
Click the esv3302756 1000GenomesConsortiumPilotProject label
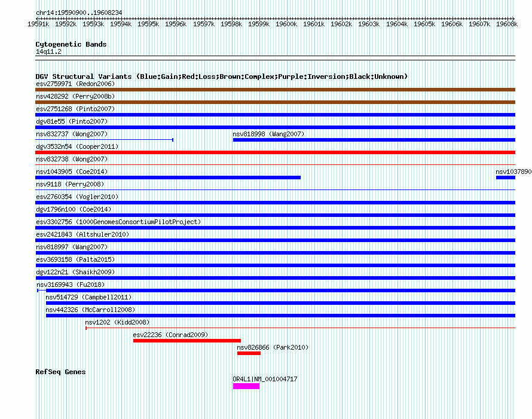(x=118, y=222)
